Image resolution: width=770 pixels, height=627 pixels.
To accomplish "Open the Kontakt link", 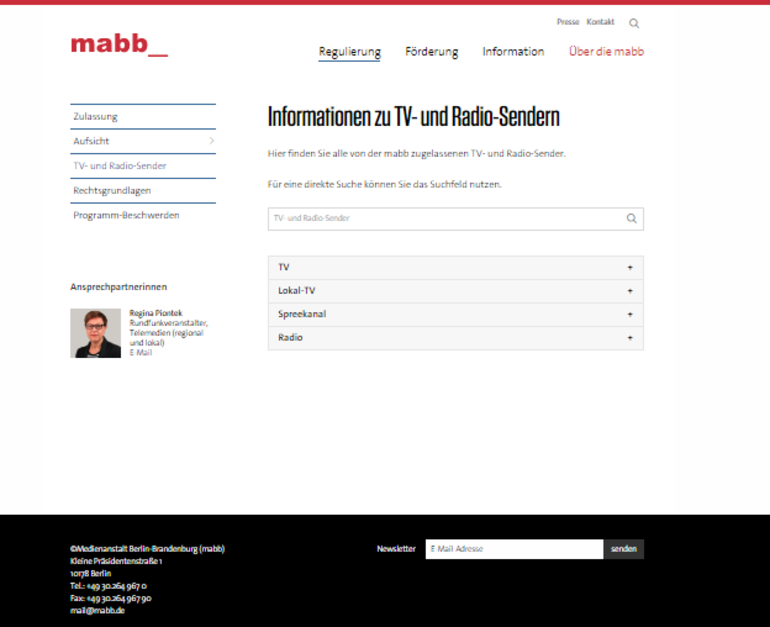I will tap(600, 22).
